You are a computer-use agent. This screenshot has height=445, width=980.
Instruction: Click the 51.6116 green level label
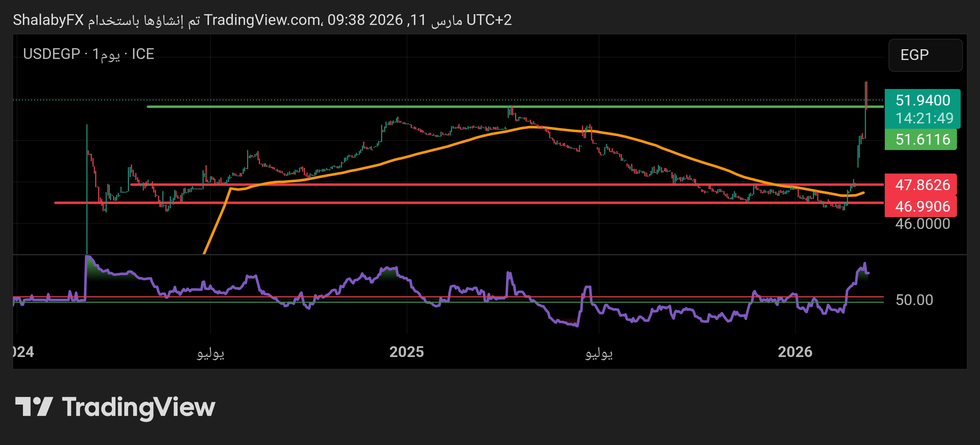[x=923, y=140]
